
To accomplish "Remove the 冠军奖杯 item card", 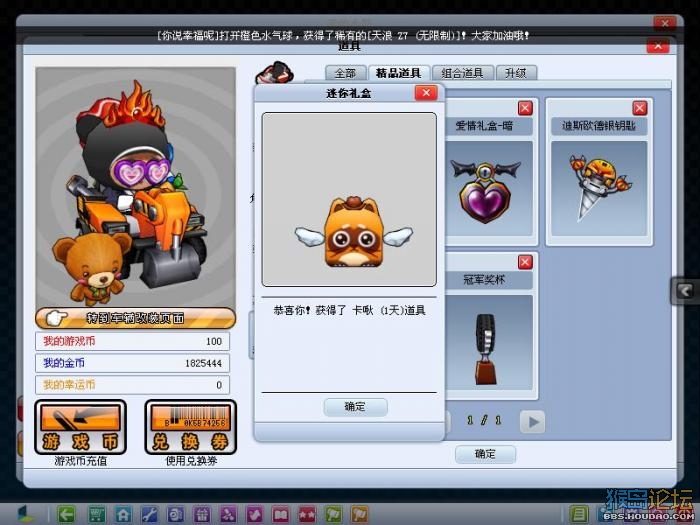I will click(525, 262).
